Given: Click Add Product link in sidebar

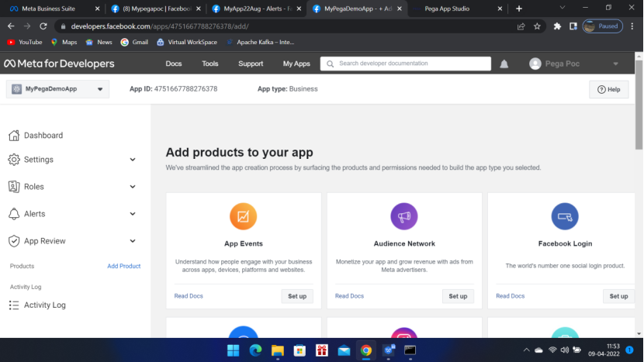Looking at the screenshot, I should (123, 266).
